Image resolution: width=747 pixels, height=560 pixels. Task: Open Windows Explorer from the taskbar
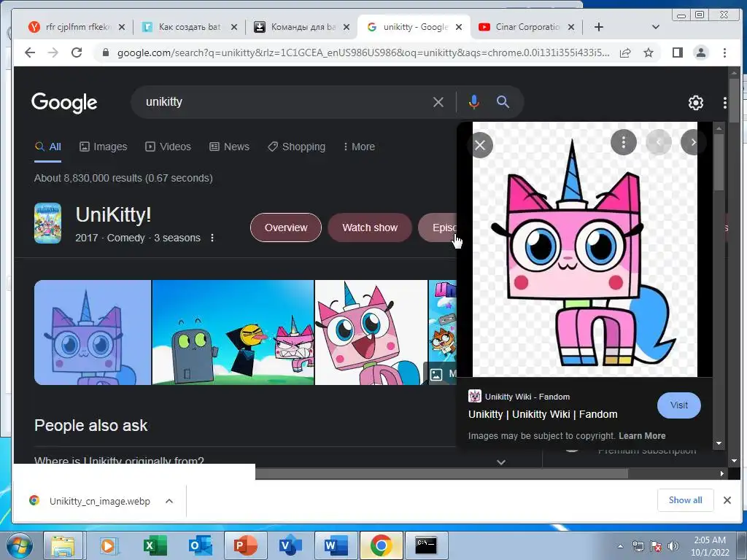[x=64, y=545]
